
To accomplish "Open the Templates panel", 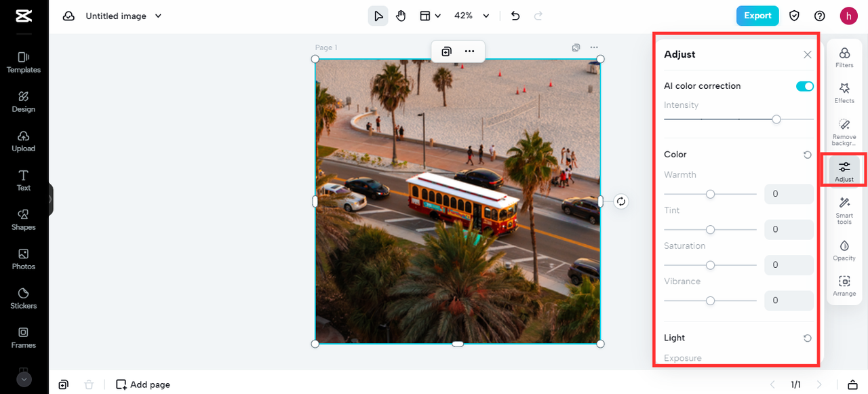I will 24,62.
